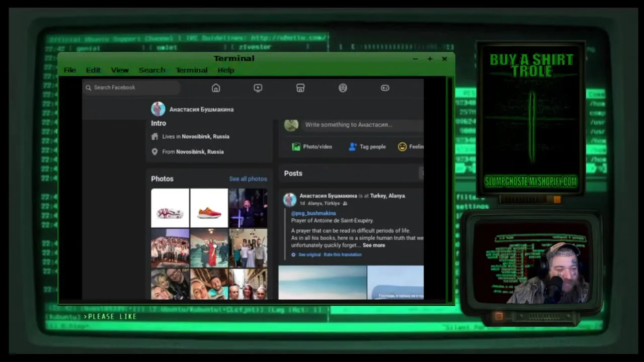Click the Tag people icon
The height and width of the screenshot is (362, 644).
click(x=353, y=147)
